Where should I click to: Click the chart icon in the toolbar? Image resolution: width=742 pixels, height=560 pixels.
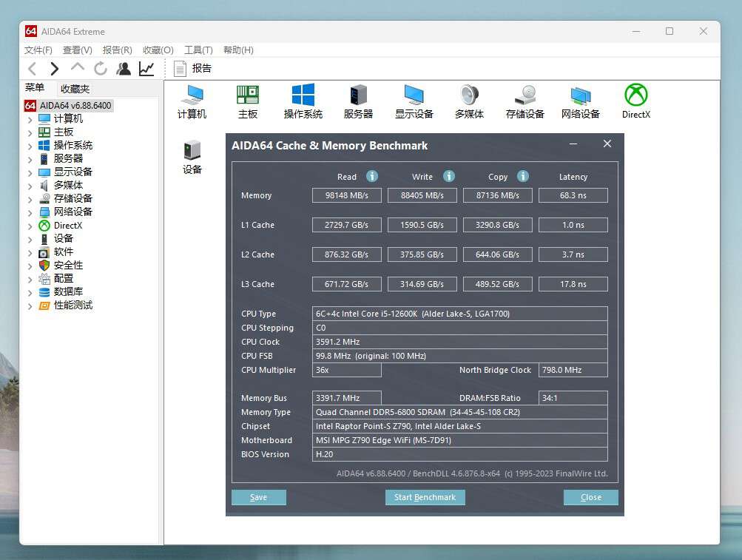pyautogui.click(x=146, y=69)
